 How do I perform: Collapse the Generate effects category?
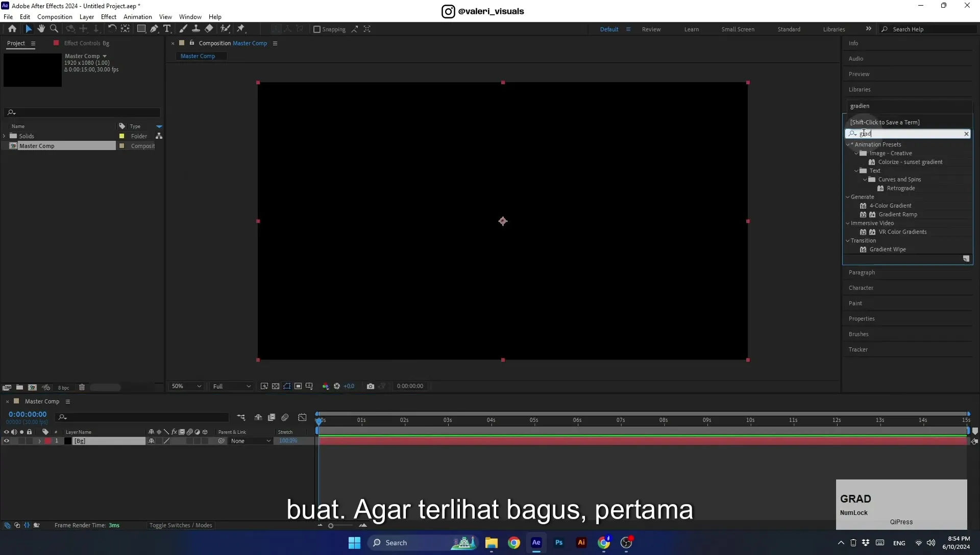tap(848, 197)
